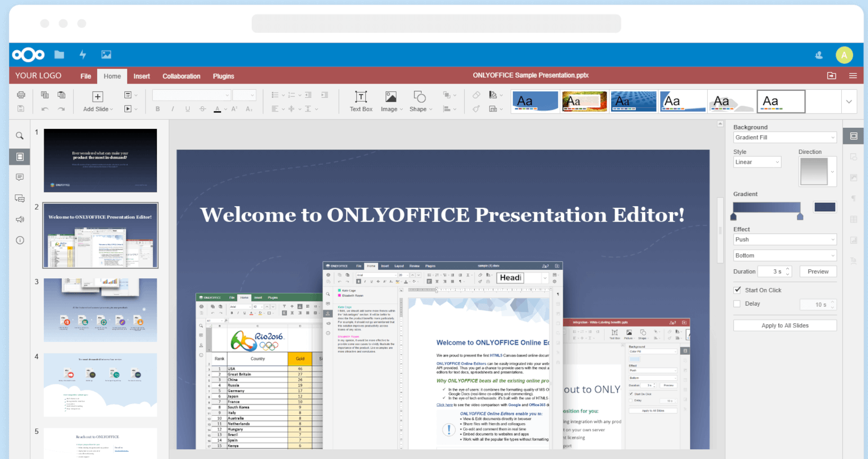Open the effect direction Bottom dropdown
868x459 pixels.
tap(785, 256)
